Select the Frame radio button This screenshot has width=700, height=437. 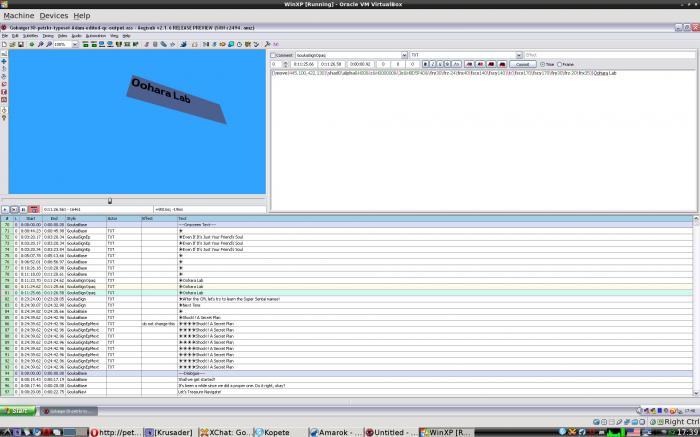(x=559, y=64)
